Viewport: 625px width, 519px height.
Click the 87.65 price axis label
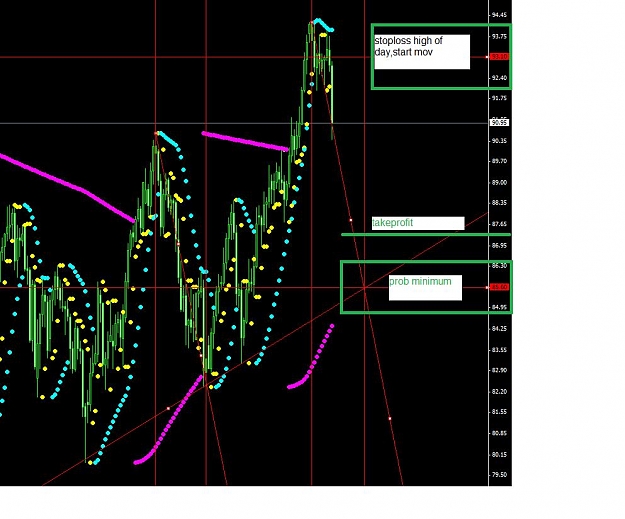click(499, 224)
